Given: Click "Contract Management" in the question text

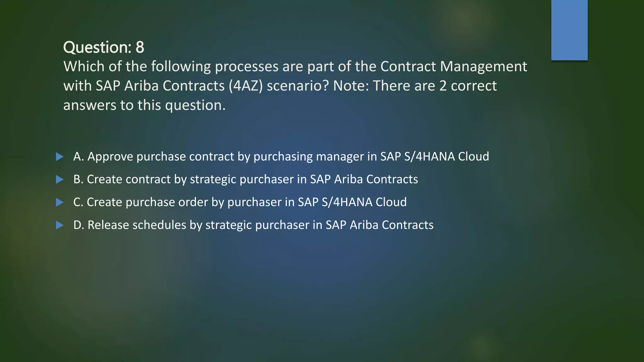Looking at the screenshot, I should click(x=453, y=67).
